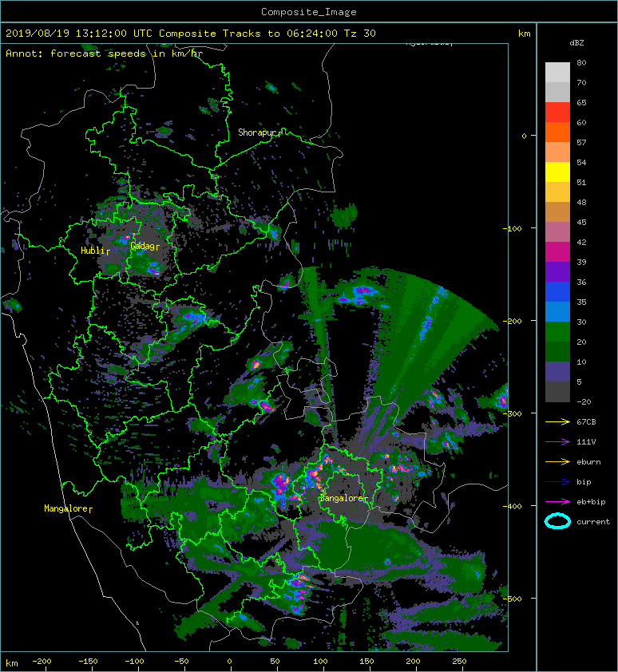
Task: Pick the dark gray -20 dBZ swatch
Action: pos(557,392)
